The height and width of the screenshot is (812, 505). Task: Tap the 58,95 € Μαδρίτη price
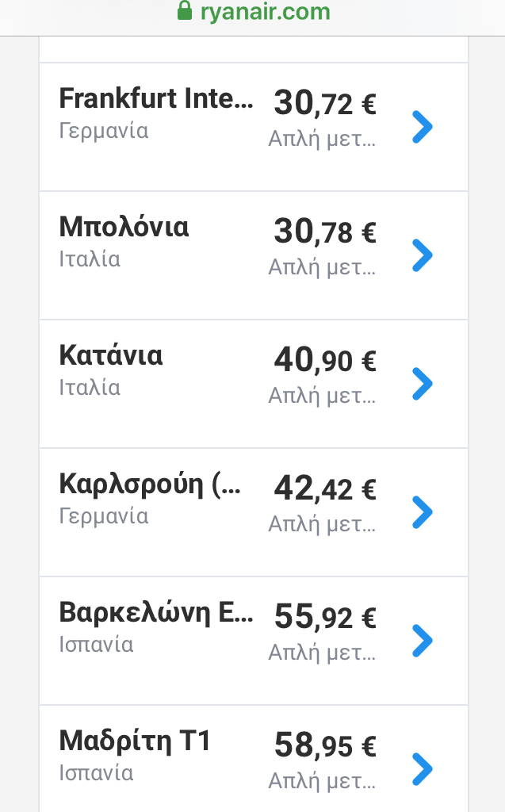pyautogui.click(x=323, y=746)
